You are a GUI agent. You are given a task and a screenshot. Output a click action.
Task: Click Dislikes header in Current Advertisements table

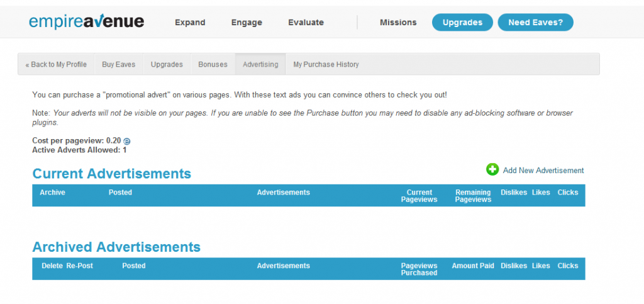click(514, 192)
